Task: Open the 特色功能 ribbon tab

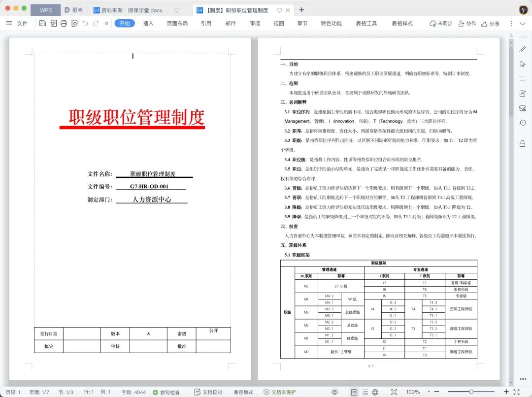Action: coord(331,24)
